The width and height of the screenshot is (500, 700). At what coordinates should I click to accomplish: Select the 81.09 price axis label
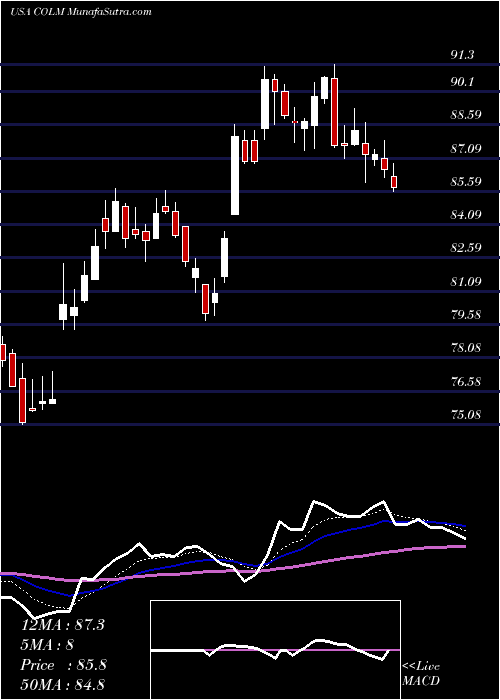466,281
